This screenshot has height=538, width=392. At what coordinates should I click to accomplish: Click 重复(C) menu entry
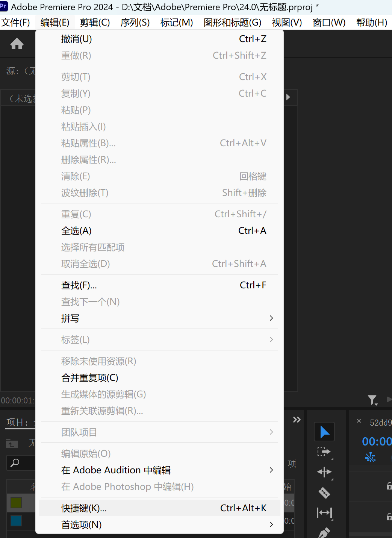click(159, 214)
